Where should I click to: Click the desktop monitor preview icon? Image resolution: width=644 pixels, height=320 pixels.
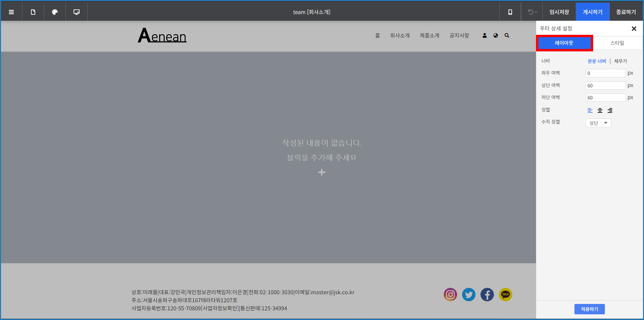point(77,12)
